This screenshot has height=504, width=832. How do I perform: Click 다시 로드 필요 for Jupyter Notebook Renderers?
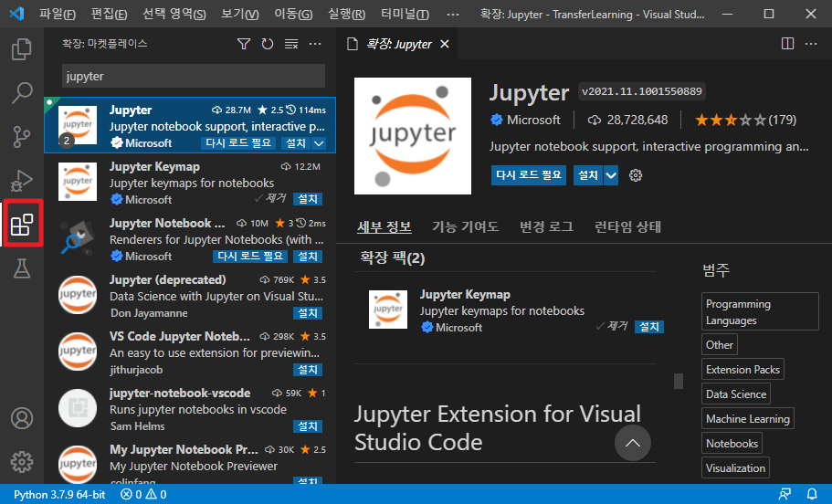250,257
